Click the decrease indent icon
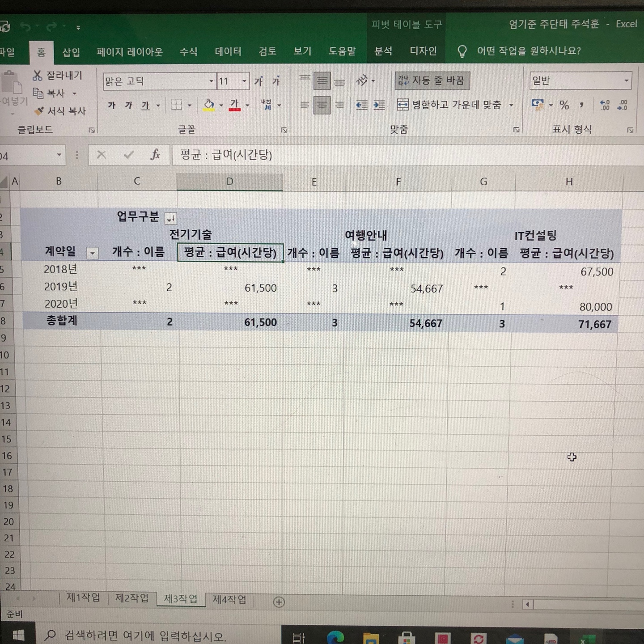 (x=361, y=105)
